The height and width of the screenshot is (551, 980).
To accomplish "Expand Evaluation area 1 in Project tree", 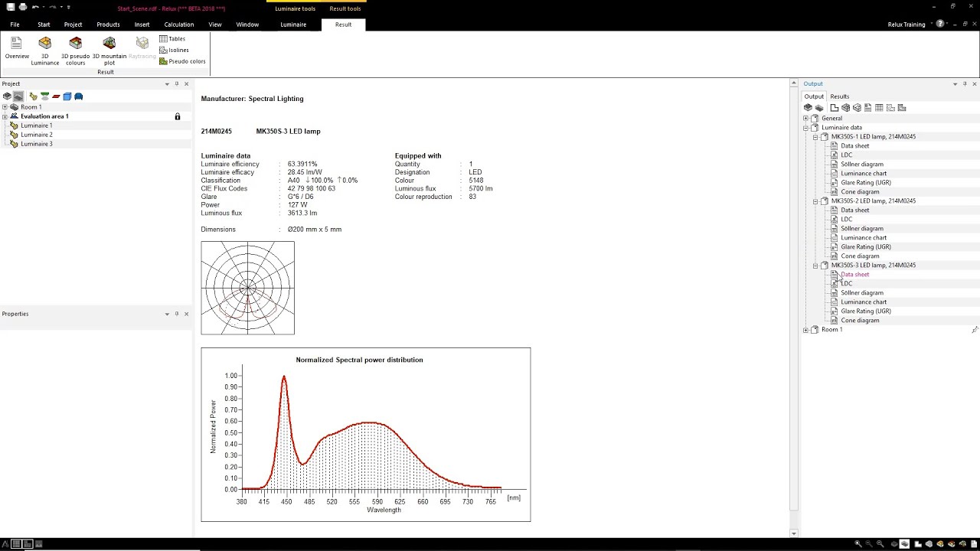I will (x=5, y=116).
